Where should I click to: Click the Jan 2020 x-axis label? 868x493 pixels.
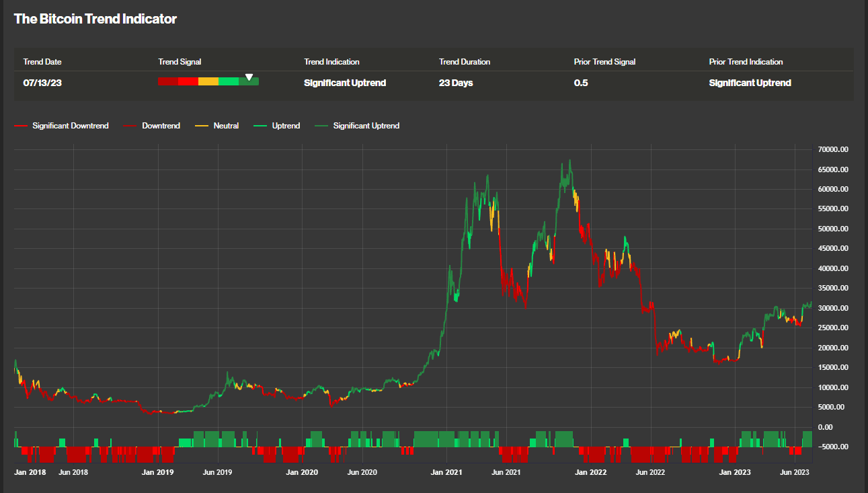coord(303,472)
